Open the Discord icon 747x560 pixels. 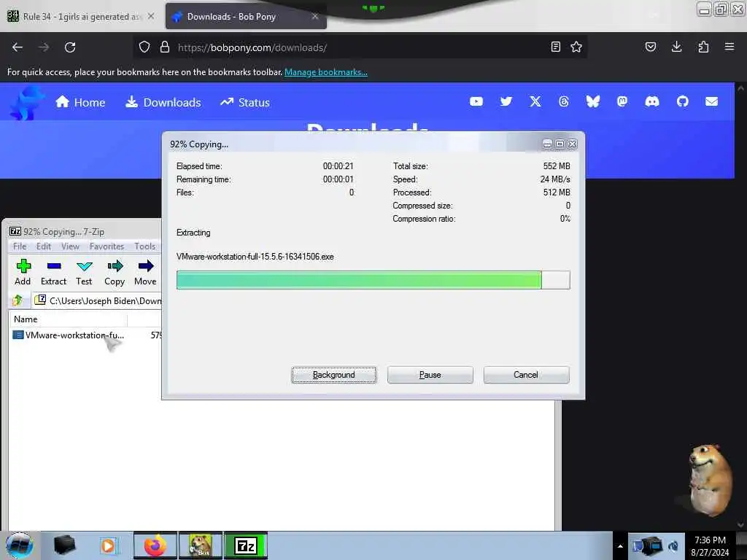tap(651, 101)
